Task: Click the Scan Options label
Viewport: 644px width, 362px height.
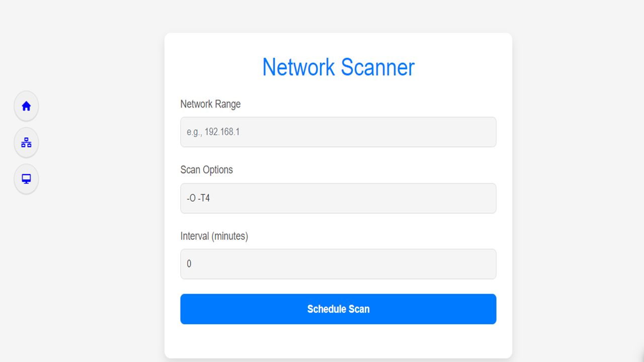Action: tap(206, 170)
